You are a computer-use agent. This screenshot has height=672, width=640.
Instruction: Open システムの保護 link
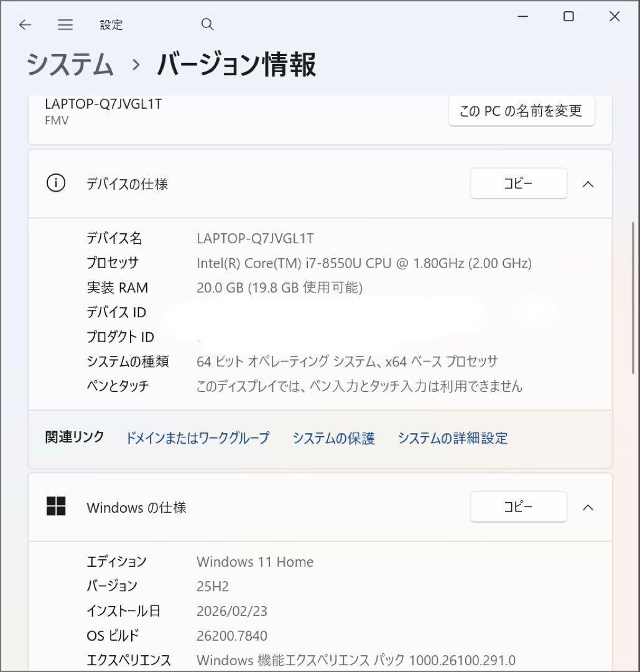[x=334, y=438]
